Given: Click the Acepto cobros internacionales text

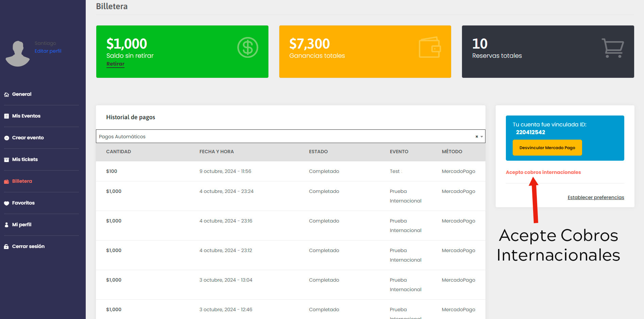Looking at the screenshot, I should pos(543,172).
